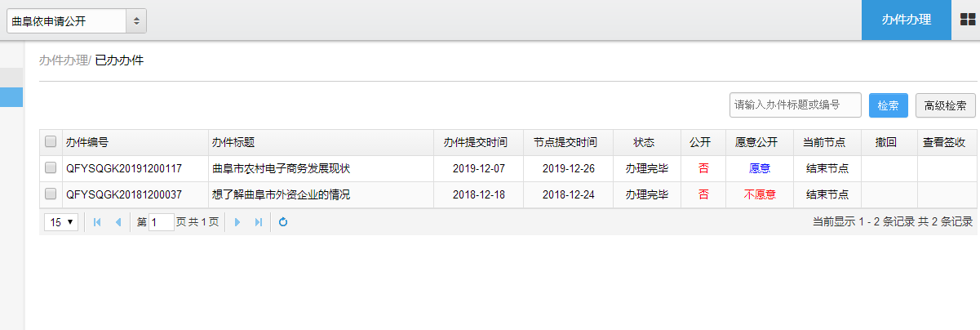This screenshot has height=330, width=980.
Task: Open the page size dropdown showing 15
Action: tap(61, 222)
